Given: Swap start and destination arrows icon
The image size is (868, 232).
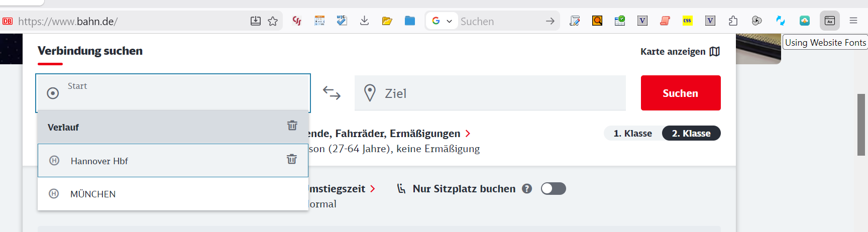Looking at the screenshot, I should point(332,93).
